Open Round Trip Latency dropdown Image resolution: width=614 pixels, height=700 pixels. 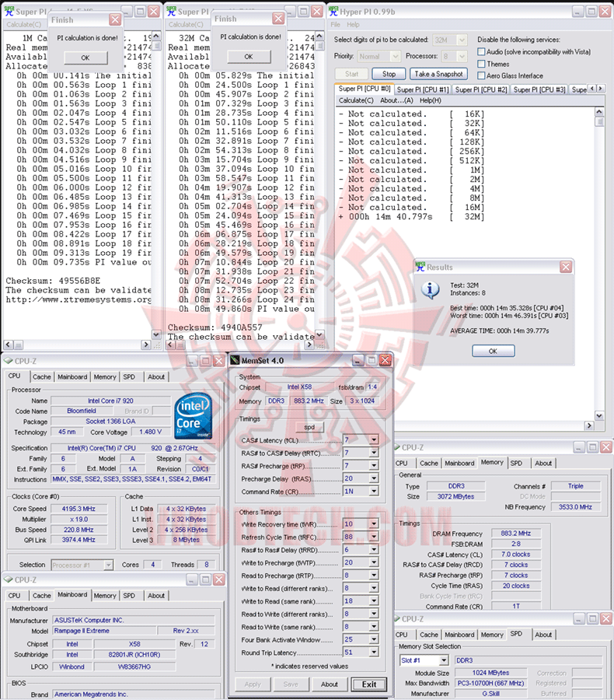tap(374, 653)
